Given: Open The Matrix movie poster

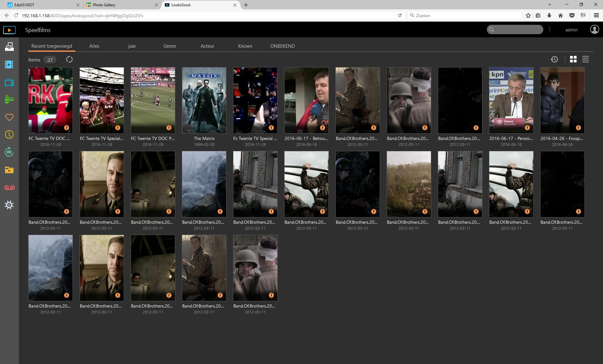Looking at the screenshot, I should coord(204,100).
